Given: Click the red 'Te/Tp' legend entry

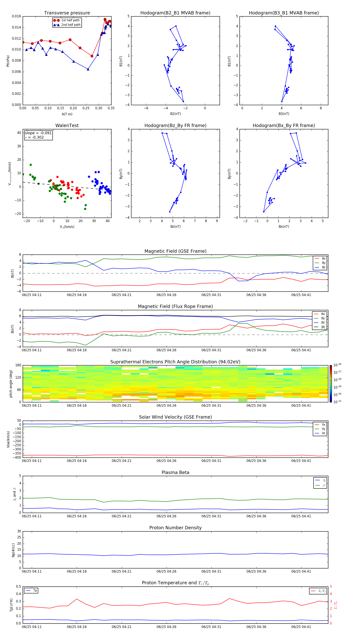Looking at the screenshot, I should pos(318,591).
